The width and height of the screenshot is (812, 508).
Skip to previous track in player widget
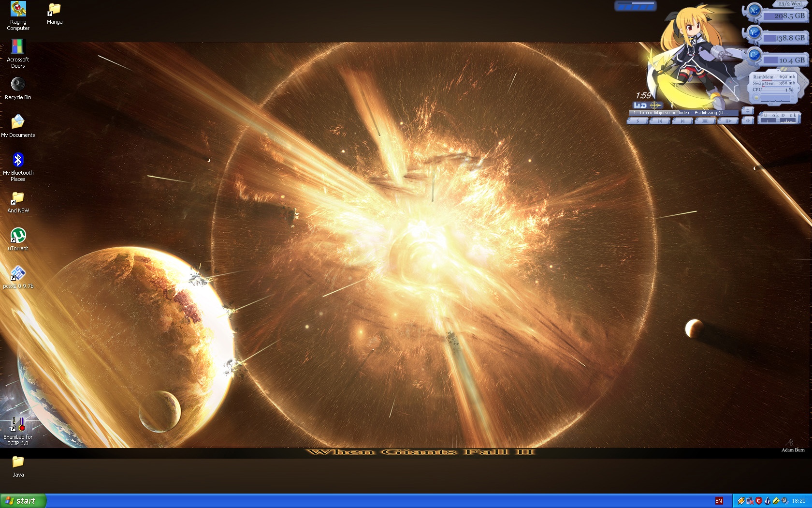(660, 121)
